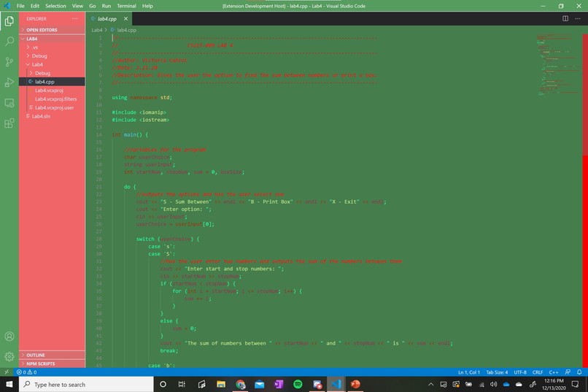Viewport: 588px width, 392px height.
Task: Open Cortana circle on the taskbar
Action: click(x=163, y=384)
